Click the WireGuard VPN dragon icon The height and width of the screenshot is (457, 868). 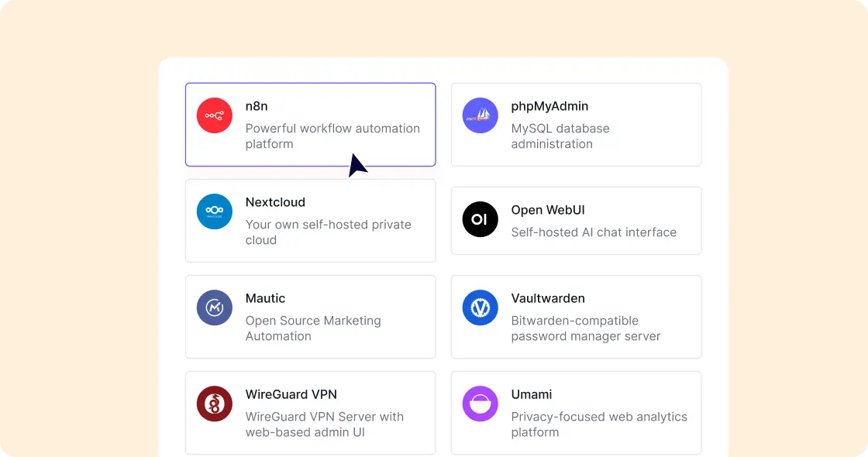pos(214,403)
